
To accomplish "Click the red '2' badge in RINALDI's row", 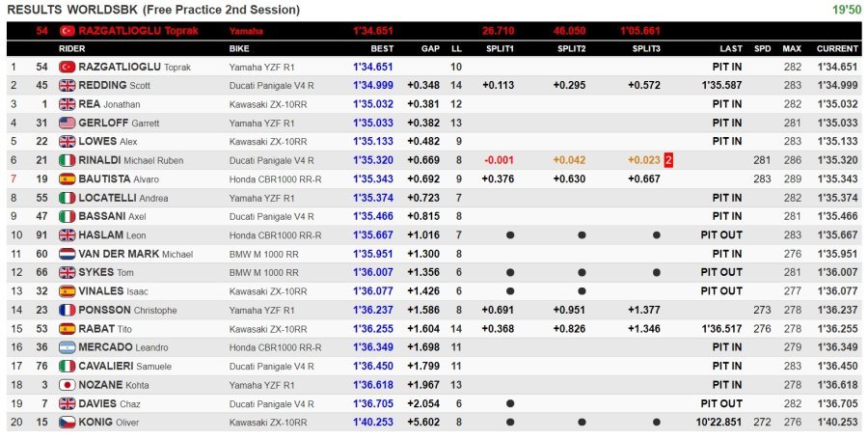I will click(668, 160).
